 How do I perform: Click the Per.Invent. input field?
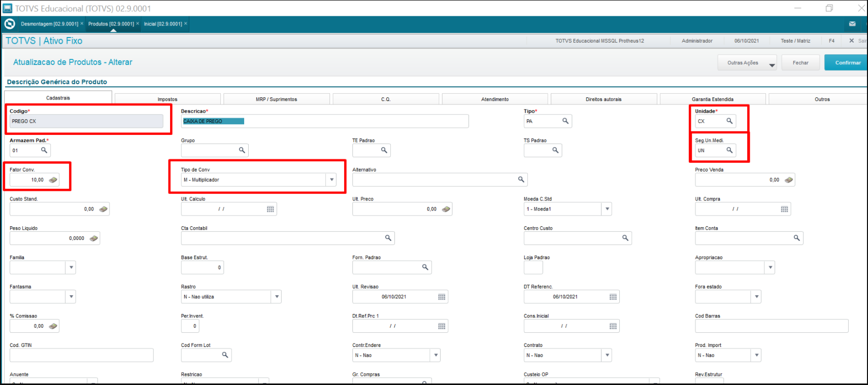point(190,326)
